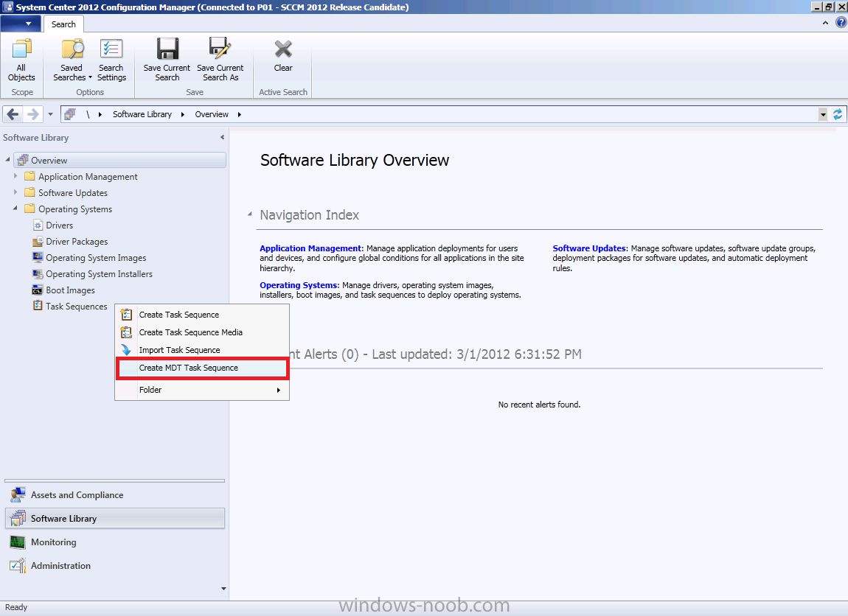Click the forward navigation arrow

(x=32, y=114)
